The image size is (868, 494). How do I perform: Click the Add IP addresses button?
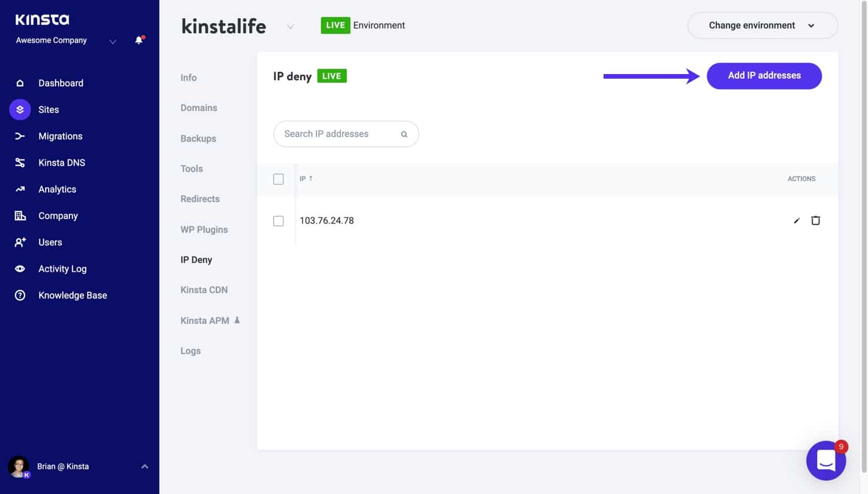pyautogui.click(x=764, y=76)
